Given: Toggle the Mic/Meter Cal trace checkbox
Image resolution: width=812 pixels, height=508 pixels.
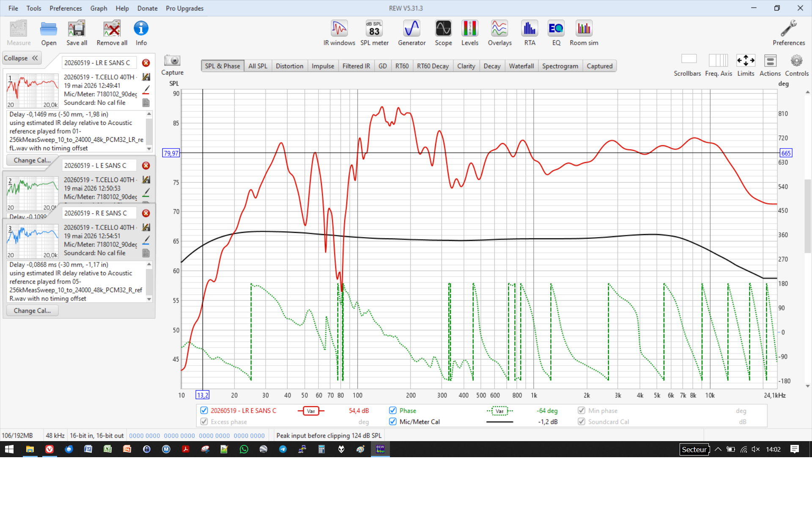Looking at the screenshot, I should click(393, 422).
